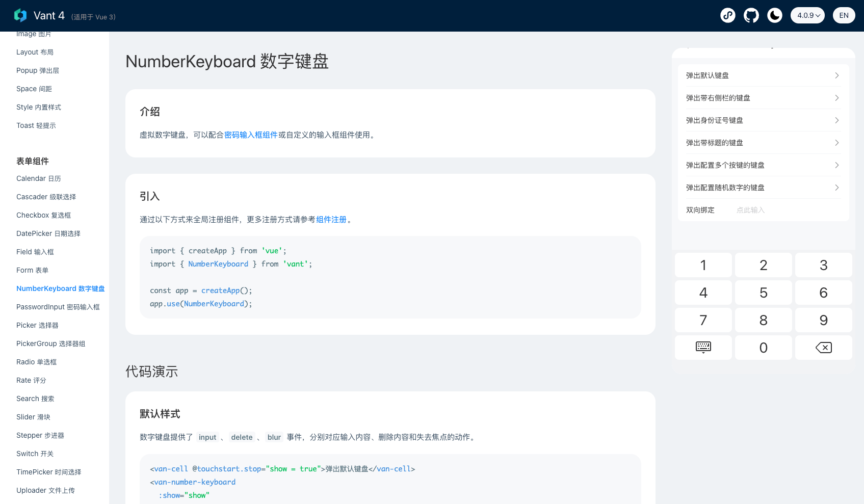
Task: Tap keyboard key 2
Action: tap(764, 265)
